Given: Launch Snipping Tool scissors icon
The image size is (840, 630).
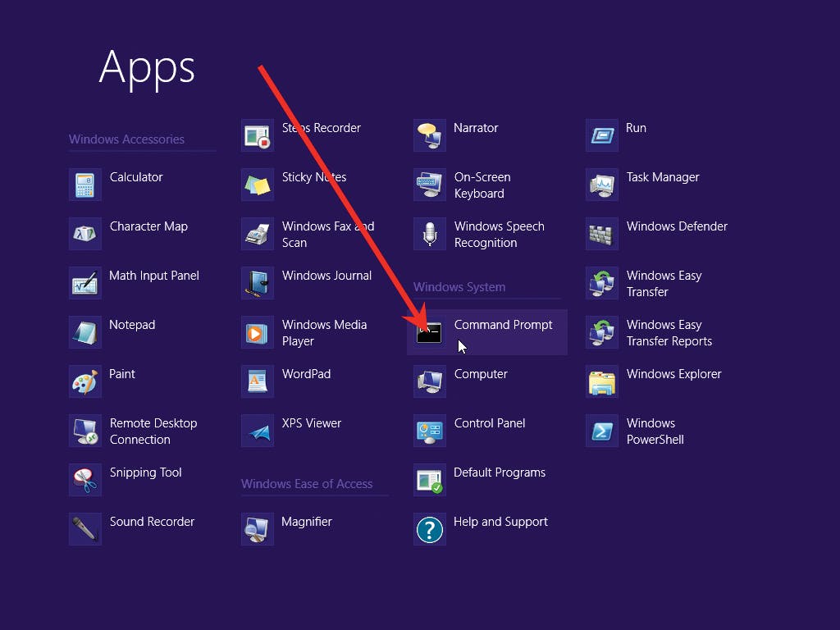Looking at the screenshot, I should [85, 481].
